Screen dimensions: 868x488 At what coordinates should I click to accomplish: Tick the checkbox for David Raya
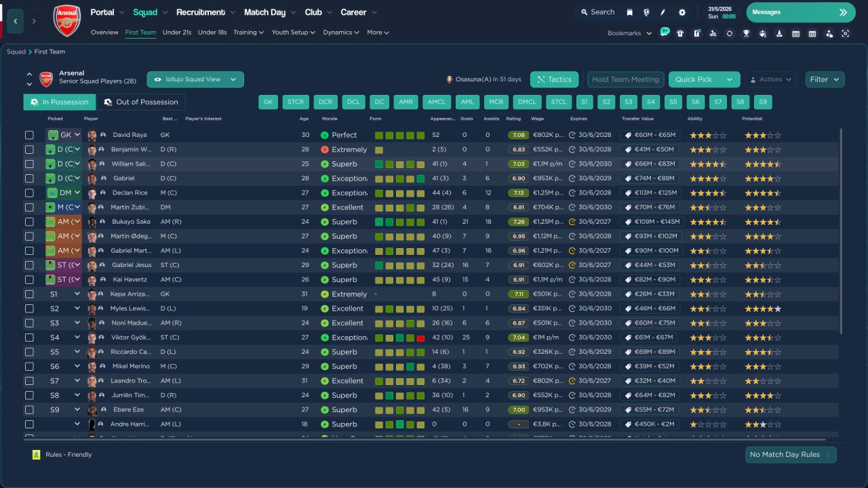(29, 135)
